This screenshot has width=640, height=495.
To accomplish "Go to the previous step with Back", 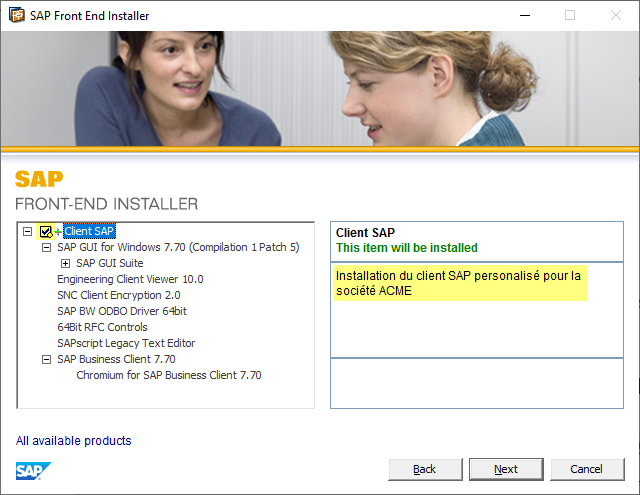I will coord(425,469).
